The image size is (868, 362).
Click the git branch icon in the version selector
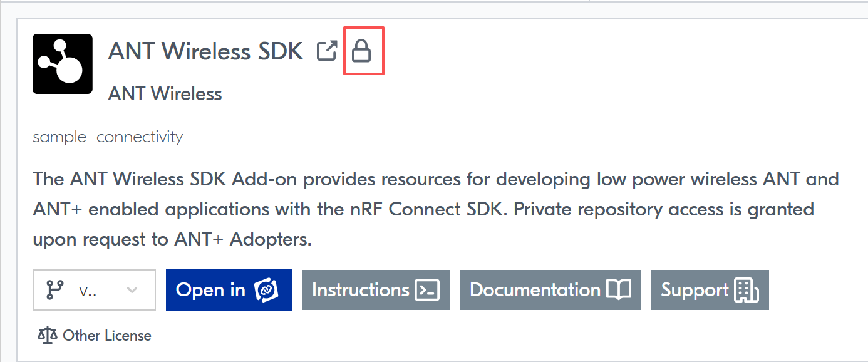click(55, 290)
